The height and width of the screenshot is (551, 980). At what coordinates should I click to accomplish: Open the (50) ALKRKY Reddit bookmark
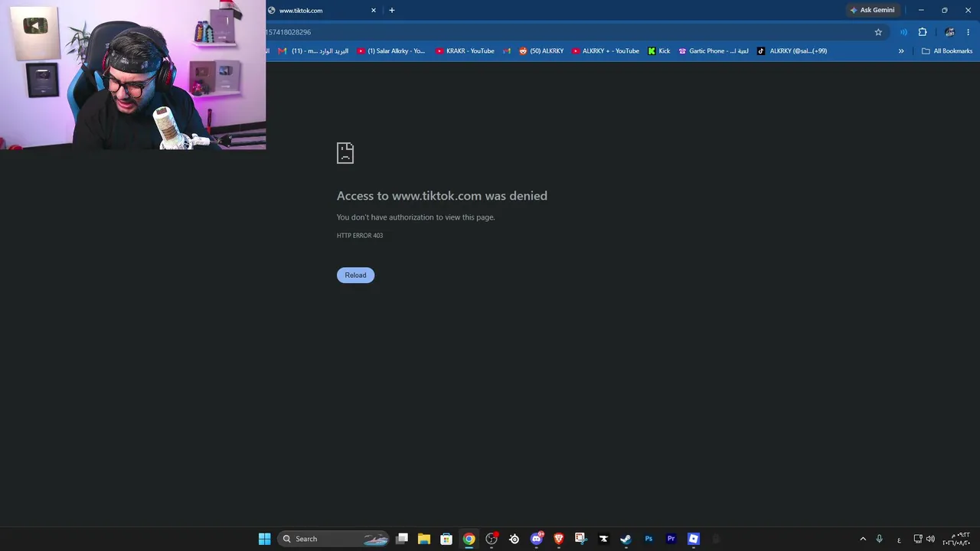click(541, 51)
